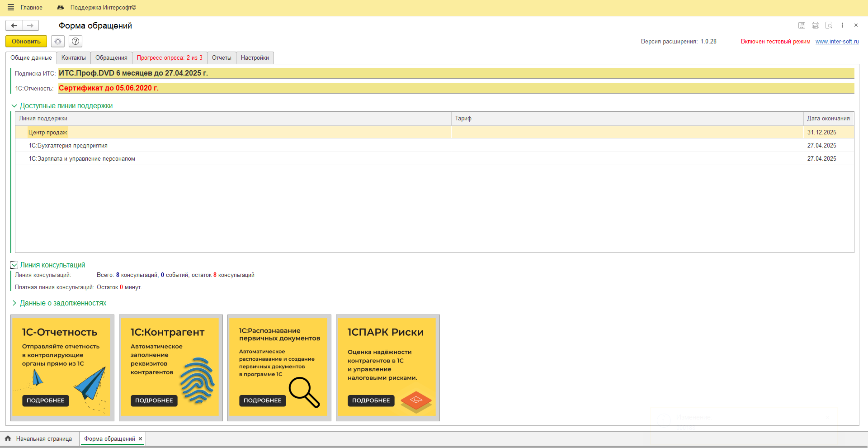Click the 1С-Отчетность banner title
Screen dimensions: 868x448
(x=60, y=332)
